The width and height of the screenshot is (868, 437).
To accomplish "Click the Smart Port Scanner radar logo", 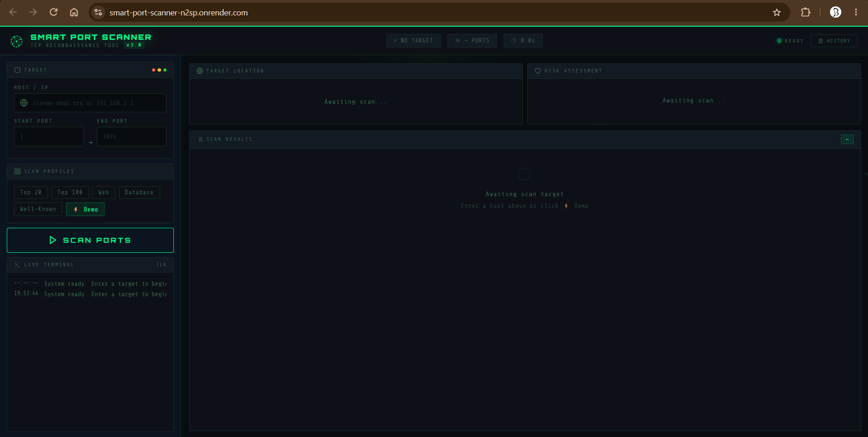I will click(x=17, y=41).
